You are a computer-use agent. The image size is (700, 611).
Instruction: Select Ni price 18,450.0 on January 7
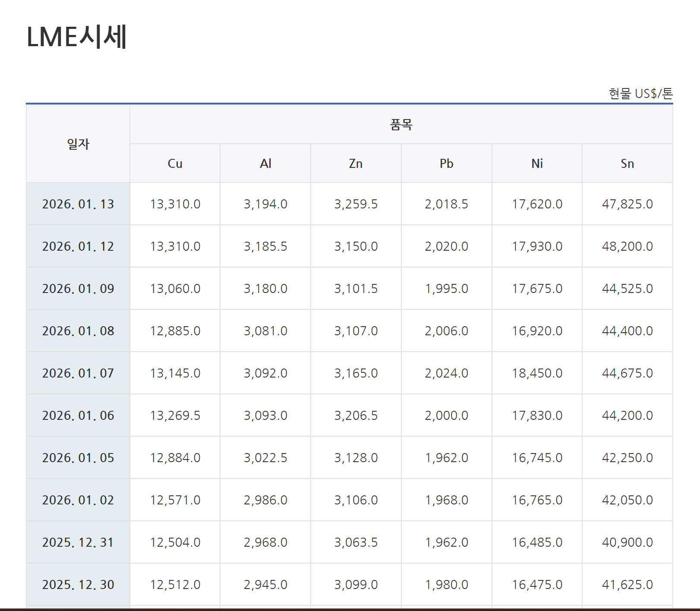pos(537,373)
